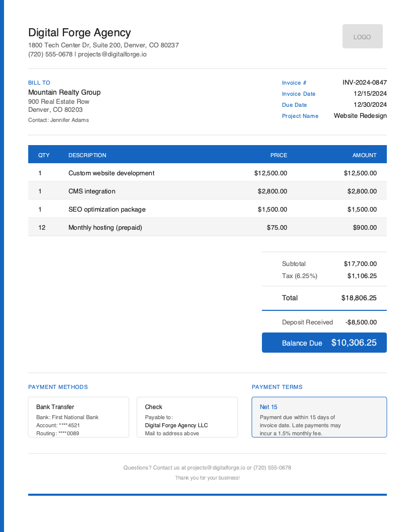Image resolution: width=411 pixels, height=532 pixels.
Task: Select the Digital Forge Agency header logo area
Action: coord(80,33)
